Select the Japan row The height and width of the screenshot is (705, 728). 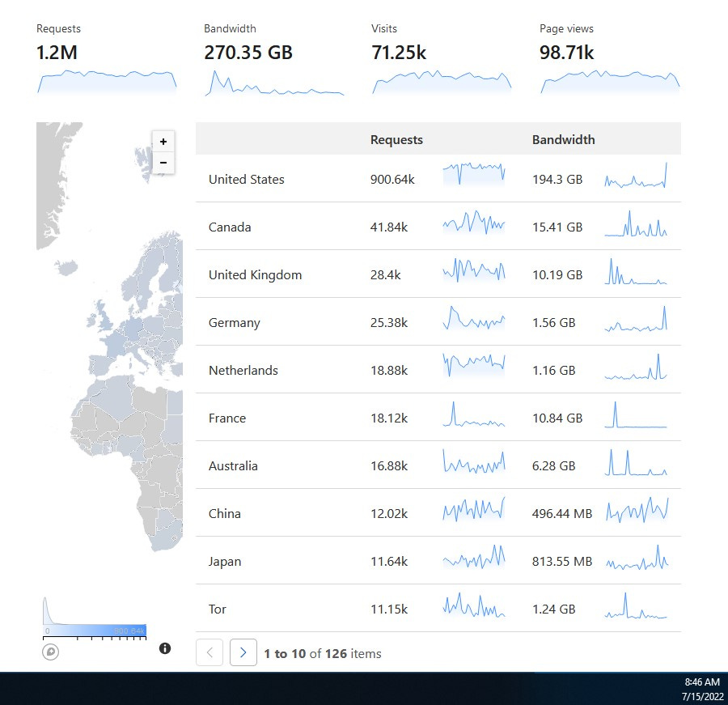pos(438,562)
